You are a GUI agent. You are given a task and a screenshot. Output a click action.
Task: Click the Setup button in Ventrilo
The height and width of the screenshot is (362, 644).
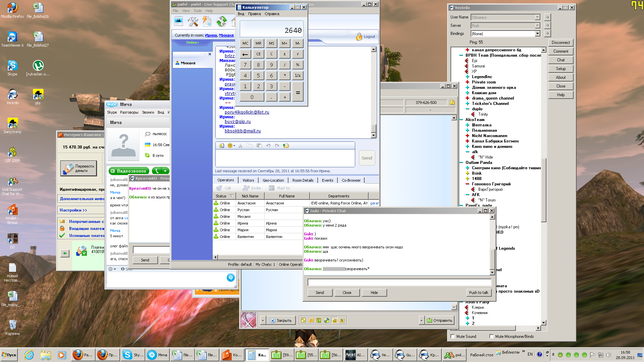(561, 69)
